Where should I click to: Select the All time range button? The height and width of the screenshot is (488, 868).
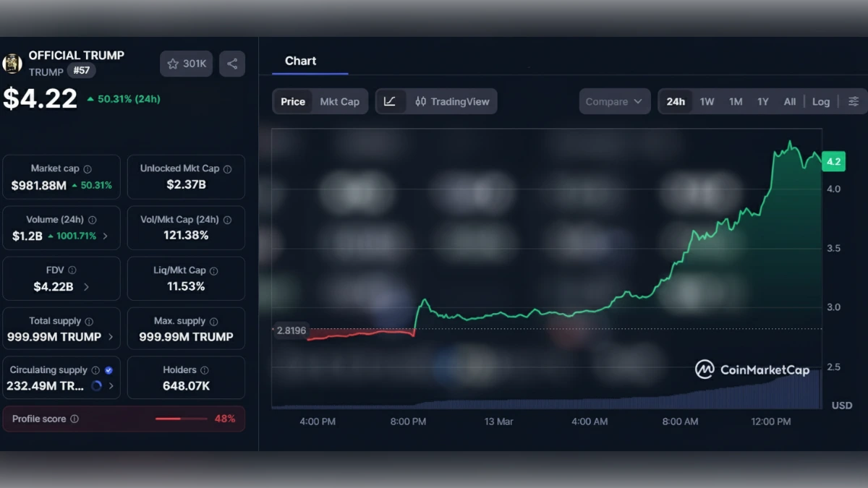(x=790, y=101)
